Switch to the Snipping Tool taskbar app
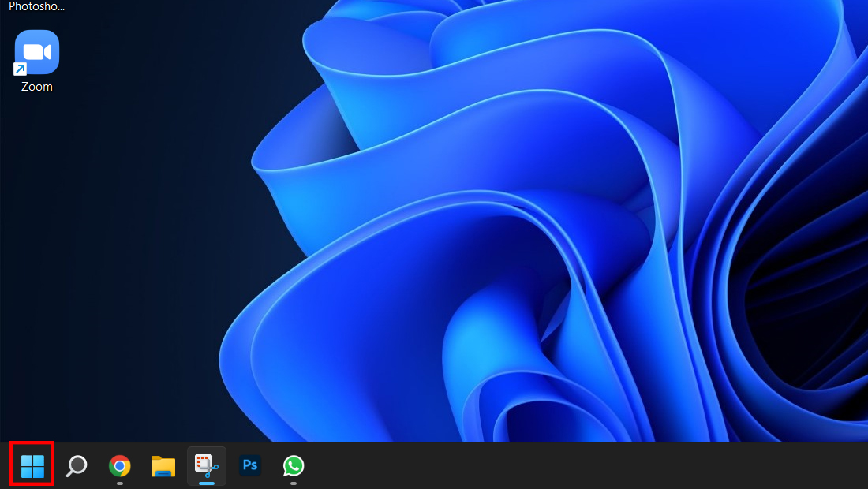868x489 pixels. point(207,466)
